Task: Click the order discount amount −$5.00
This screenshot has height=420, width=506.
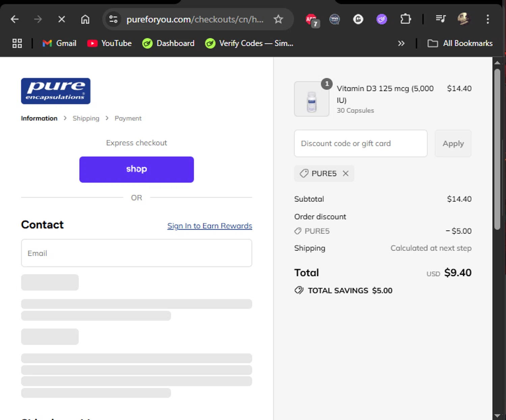Action: tap(458, 231)
